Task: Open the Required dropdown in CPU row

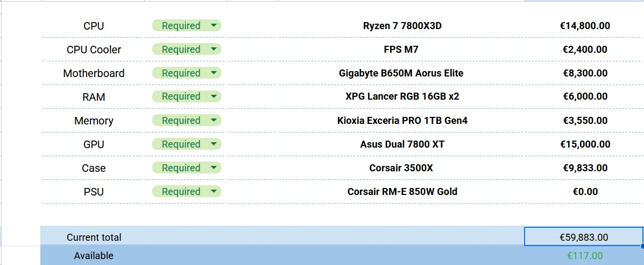Action: 187,25
